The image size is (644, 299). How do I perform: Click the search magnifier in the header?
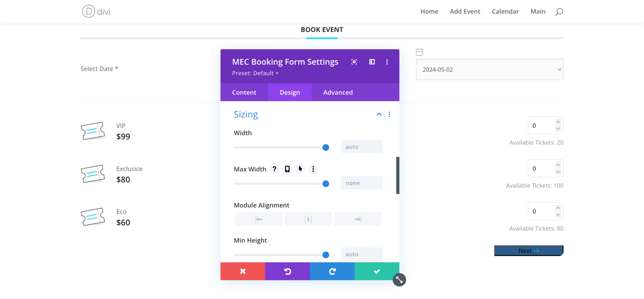(559, 12)
